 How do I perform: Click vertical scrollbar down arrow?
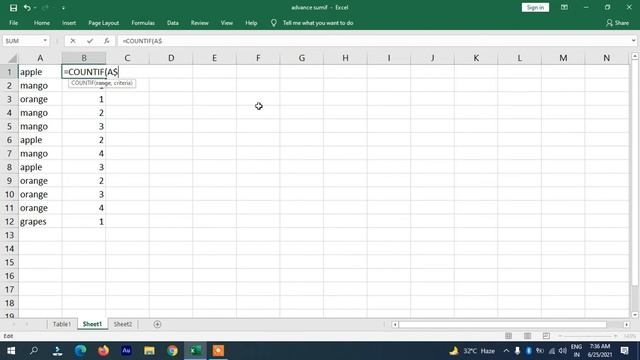tap(635, 315)
